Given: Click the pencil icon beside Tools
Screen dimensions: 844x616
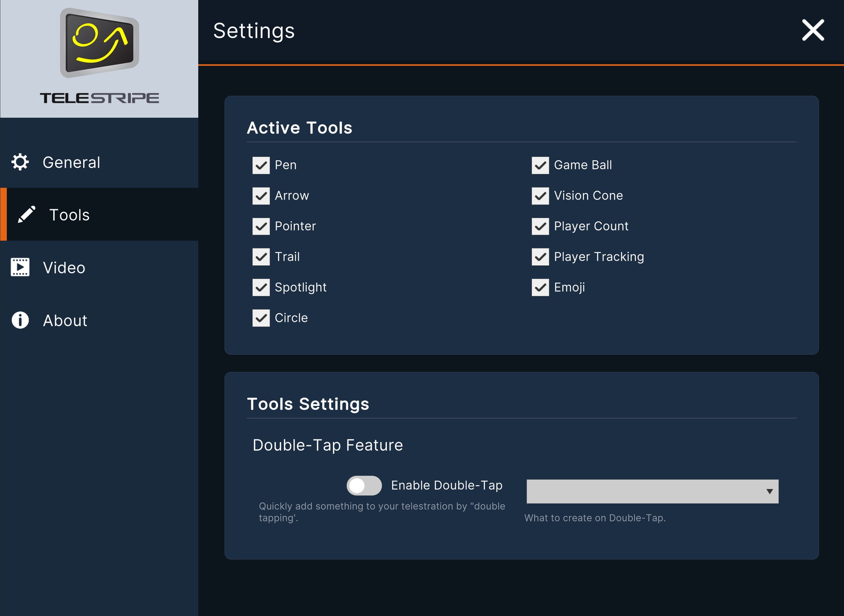Looking at the screenshot, I should (26, 214).
